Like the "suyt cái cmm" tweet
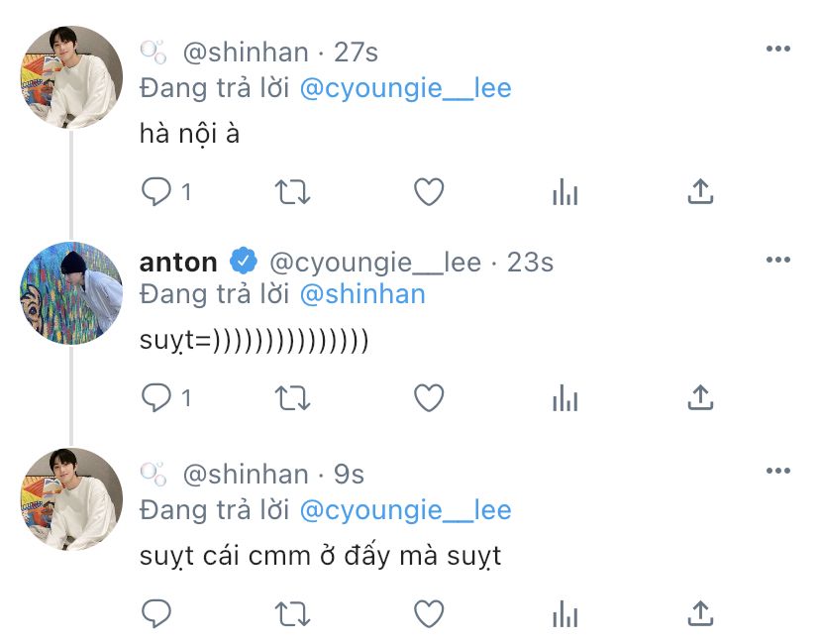The height and width of the screenshot is (644, 820). pos(429,613)
